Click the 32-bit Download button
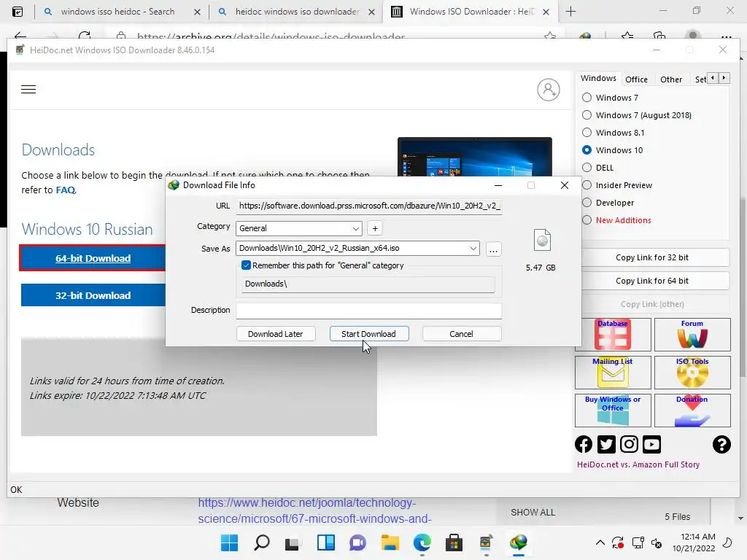747x560 pixels. (93, 295)
